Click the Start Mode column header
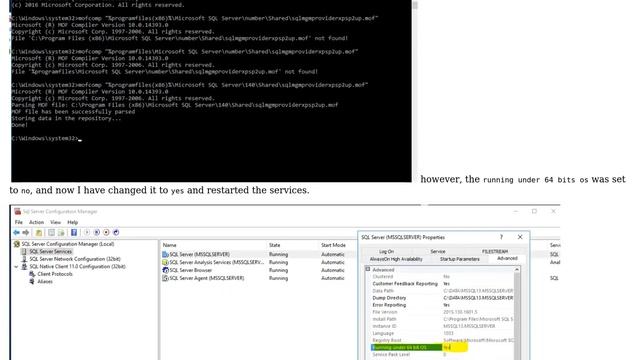640x360 pixels. tap(333, 245)
